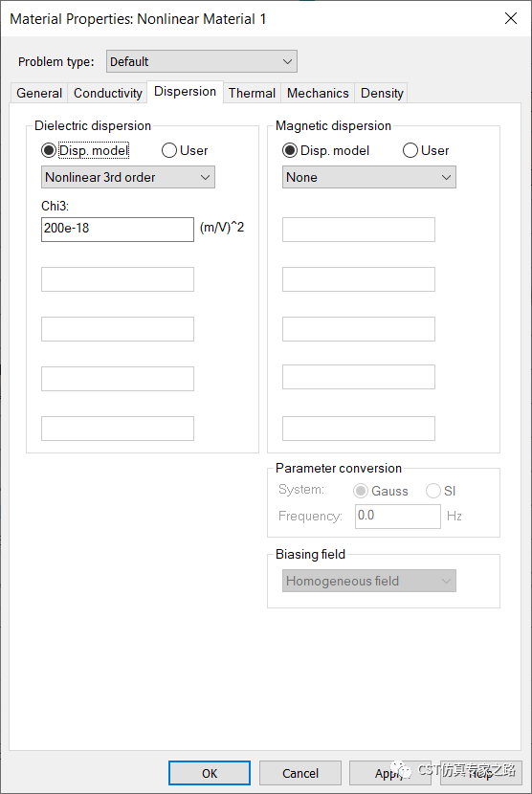Switch to the General tab
This screenshot has width=532, height=794.
(39, 93)
